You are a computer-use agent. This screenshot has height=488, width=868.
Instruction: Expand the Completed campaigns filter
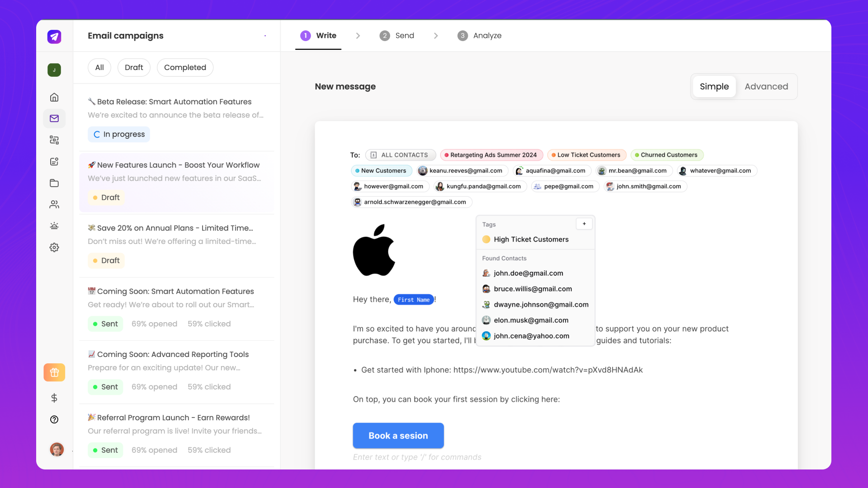[x=185, y=67]
